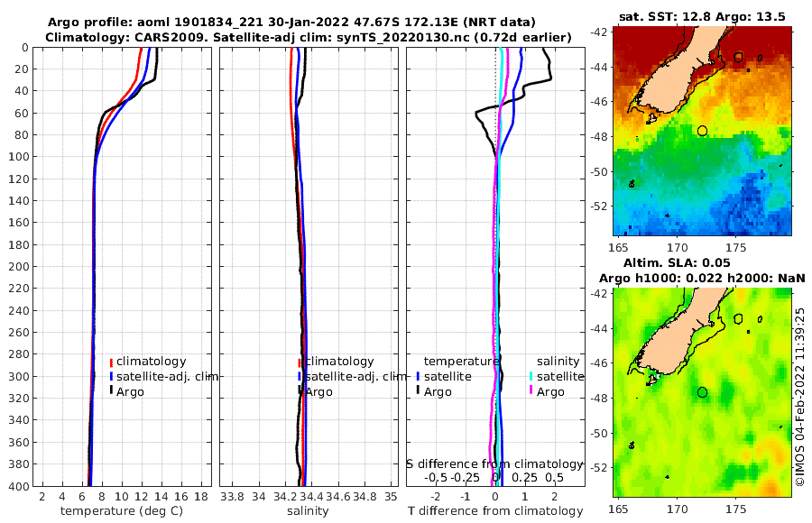Click the 'sat. SST: 12.8 Argo: 13.5' heading

pos(702,17)
